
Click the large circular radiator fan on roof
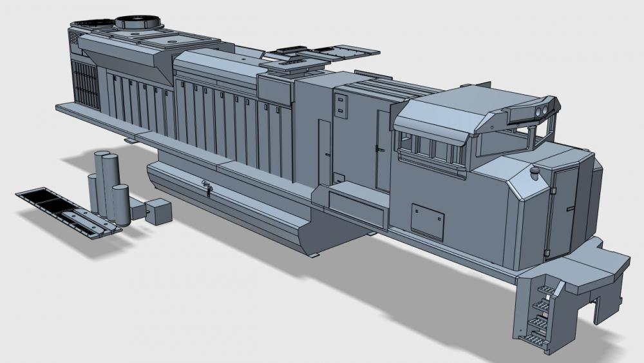[137, 21]
